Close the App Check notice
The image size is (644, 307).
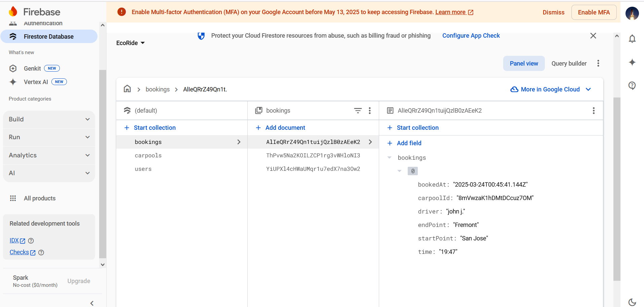593,36
